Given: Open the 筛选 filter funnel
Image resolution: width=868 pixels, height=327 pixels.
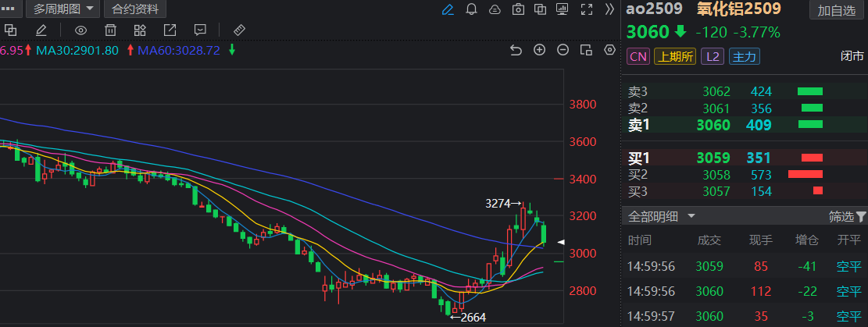Looking at the screenshot, I should (x=847, y=216).
